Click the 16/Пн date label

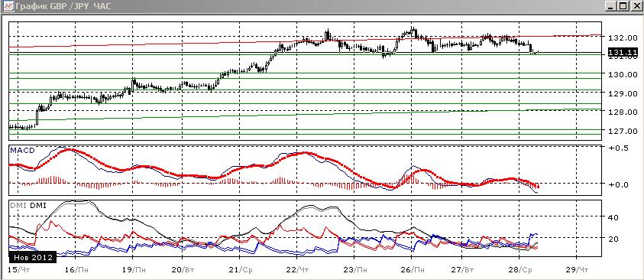(77, 270)
